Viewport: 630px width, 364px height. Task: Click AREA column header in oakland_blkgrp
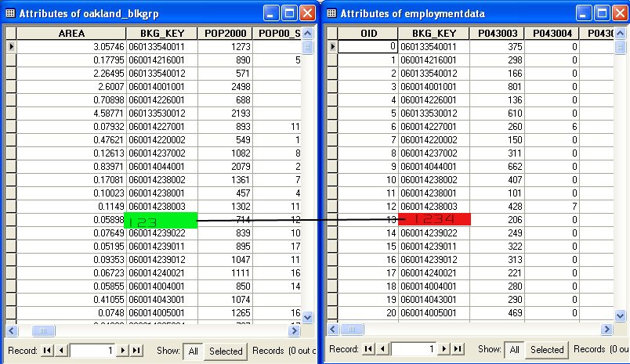pyautogui.click(x=71, y=34)
